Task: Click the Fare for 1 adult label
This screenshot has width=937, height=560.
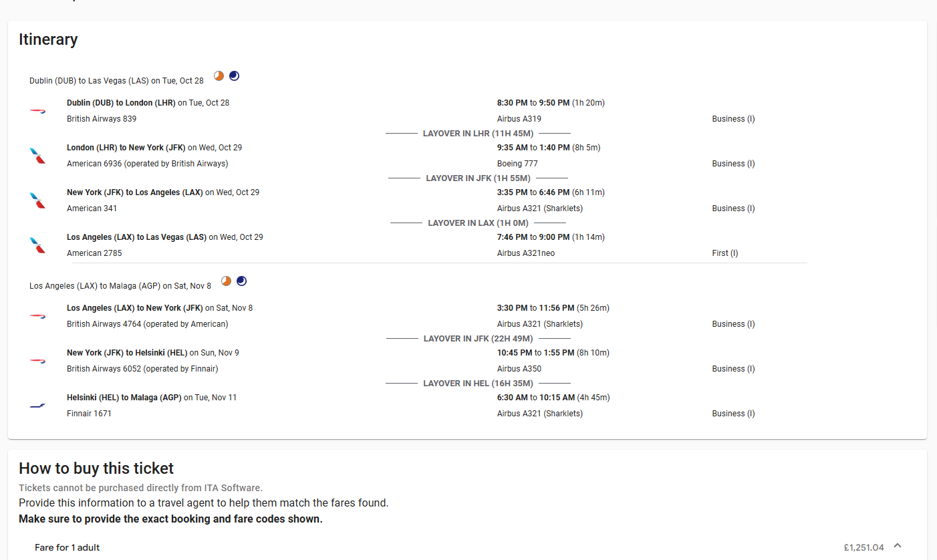Action: pos(67,547)
